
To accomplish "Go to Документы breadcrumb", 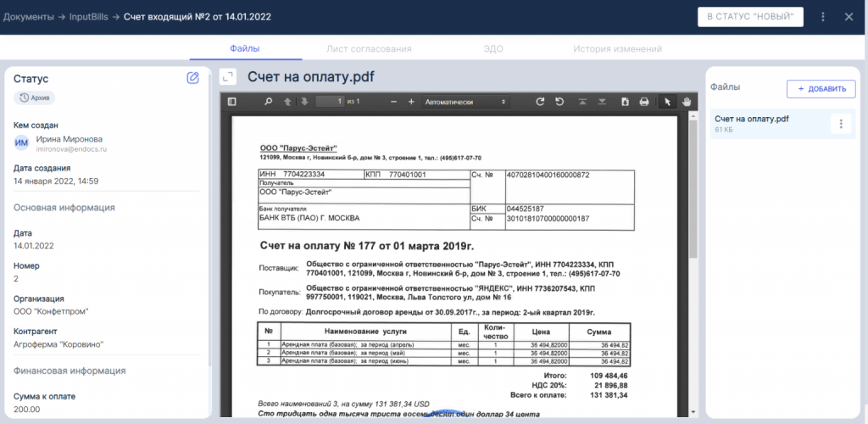I will [28, 17].
